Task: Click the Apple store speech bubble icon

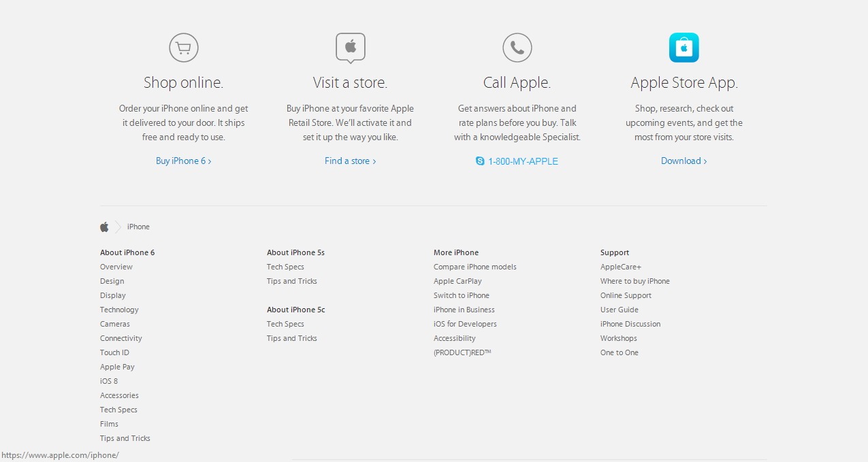Action: (351, 48)
